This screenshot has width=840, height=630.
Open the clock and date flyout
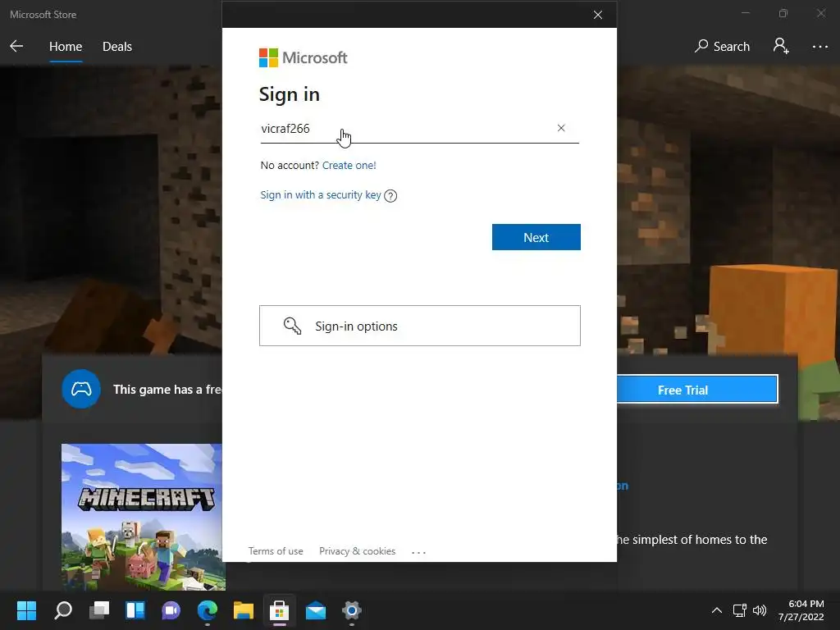click(x=801, y=610)
